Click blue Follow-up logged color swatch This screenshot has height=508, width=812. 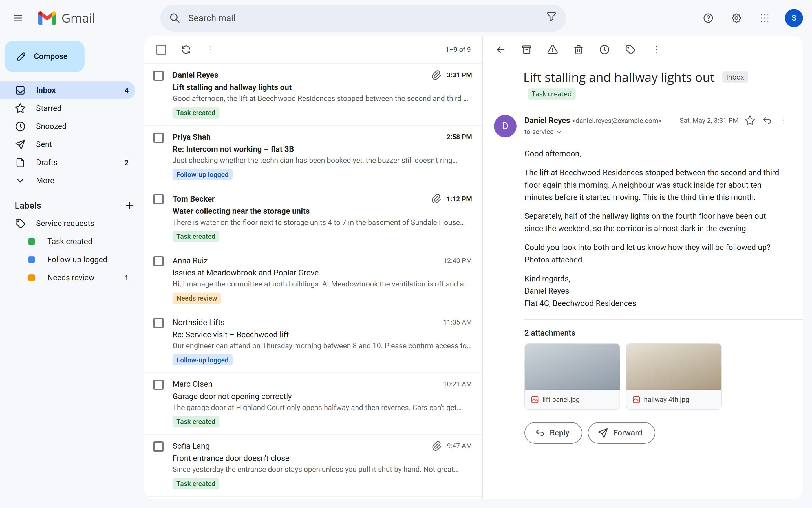pyautogui.click(x=32, y=260)
